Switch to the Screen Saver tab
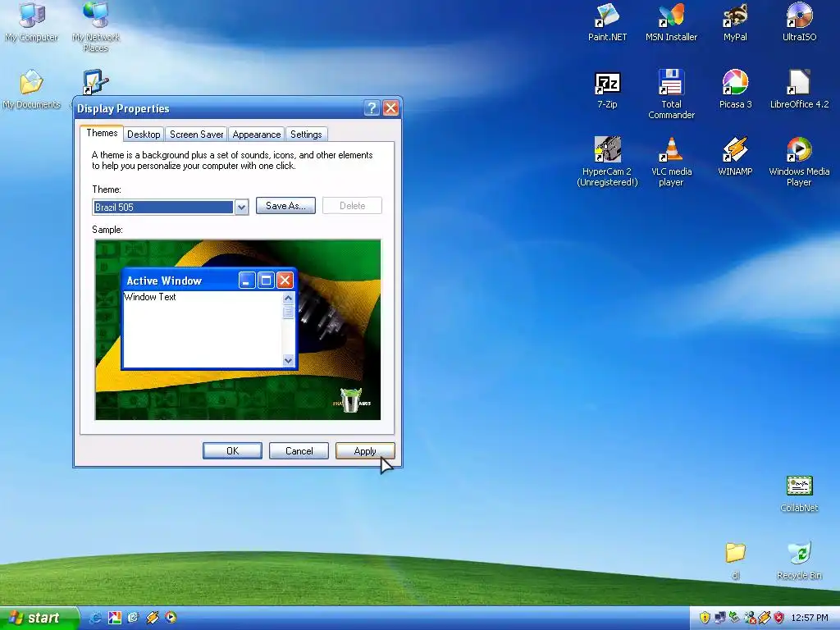This screenshot has width=840, height=630. click(197, 135)
